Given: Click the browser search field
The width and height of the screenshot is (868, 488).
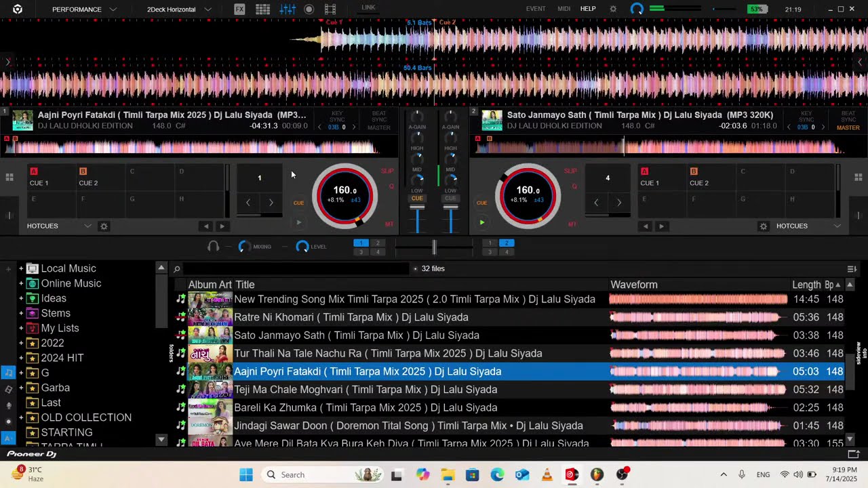Looking at the screenshot, I should coord(297,269).
